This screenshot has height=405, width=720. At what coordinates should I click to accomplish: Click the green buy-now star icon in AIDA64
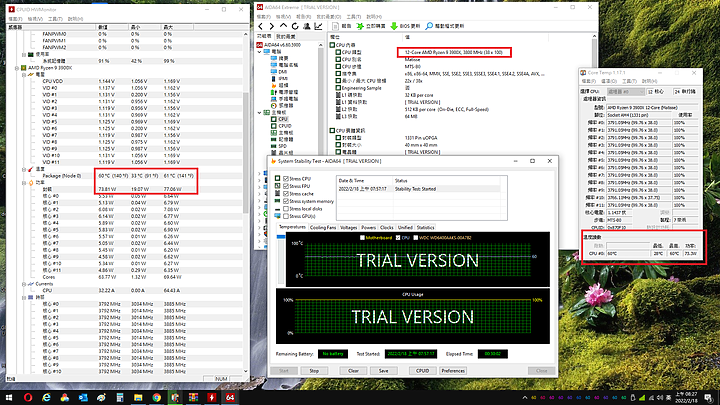click(x=360, y=26)
